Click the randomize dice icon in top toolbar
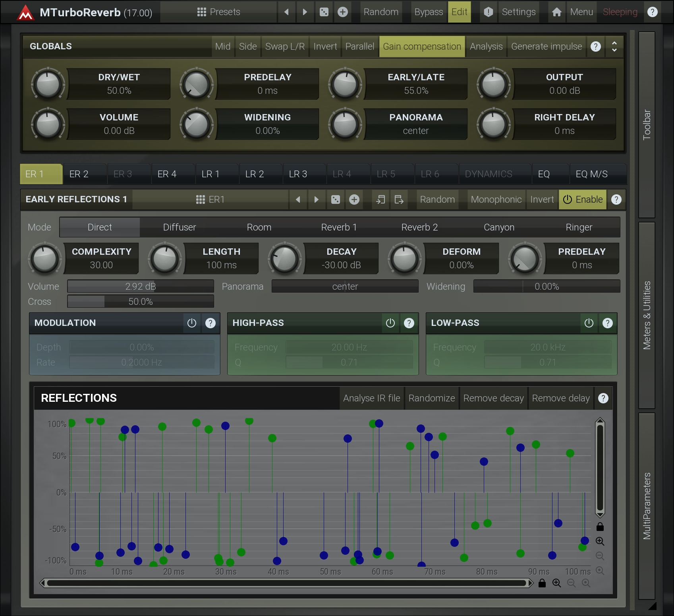Image resolution: width=674 pixels, height=616 pixels. pos(324,12)
